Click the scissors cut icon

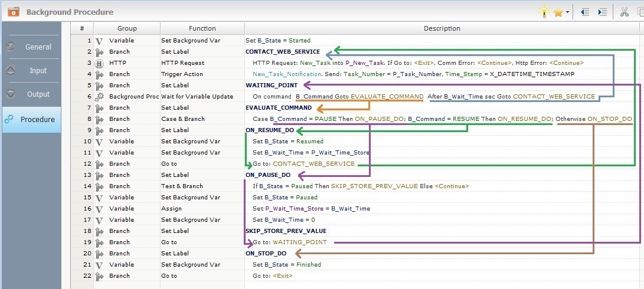coord(624,12)
